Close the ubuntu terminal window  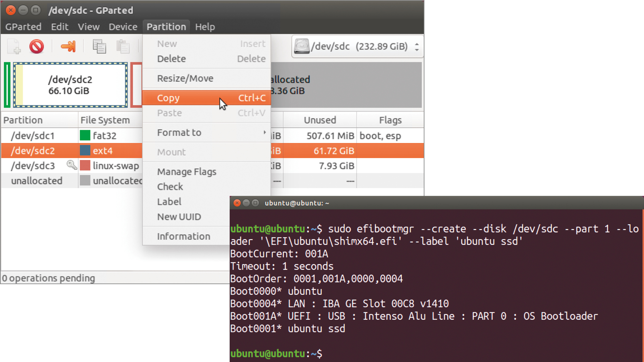pyautogui.click(x=237, y=203)
